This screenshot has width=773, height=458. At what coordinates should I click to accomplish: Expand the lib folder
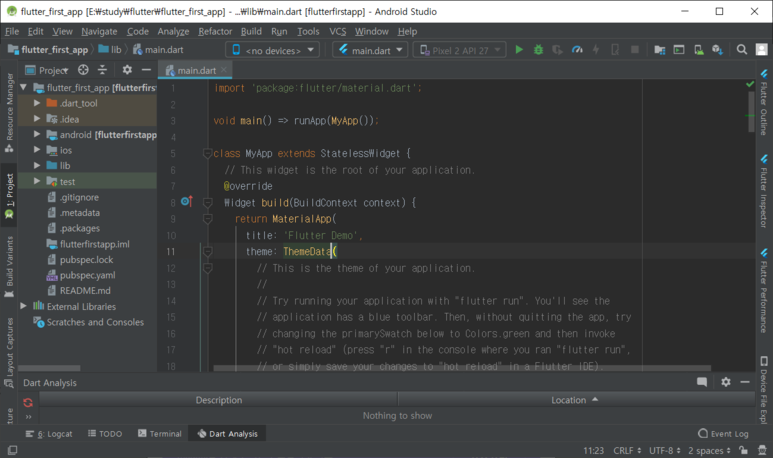37,166
